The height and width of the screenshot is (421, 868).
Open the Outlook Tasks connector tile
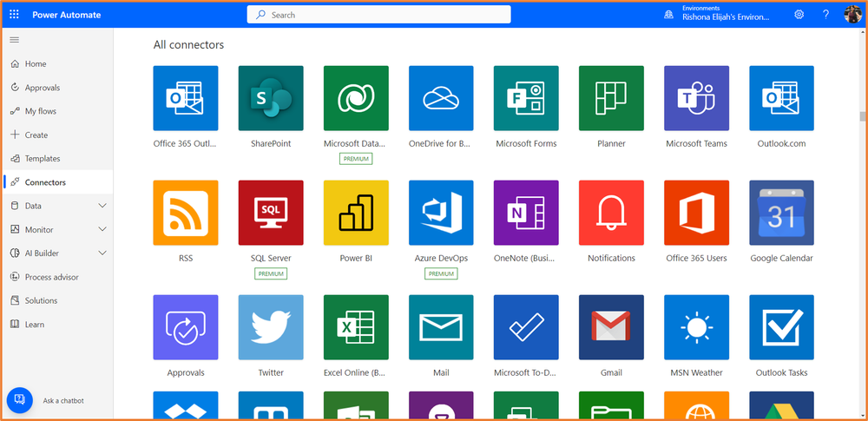[782, 327]
